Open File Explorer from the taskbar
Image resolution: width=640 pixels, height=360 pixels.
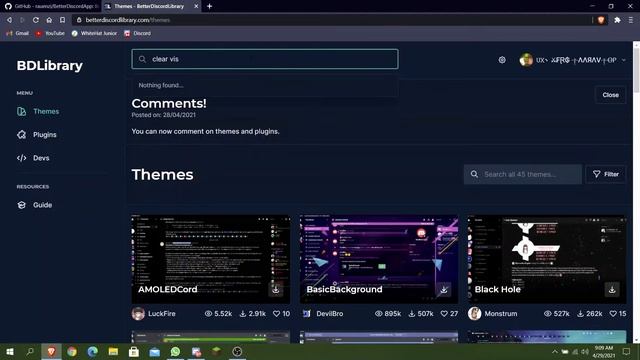click(x=113, y=351)
